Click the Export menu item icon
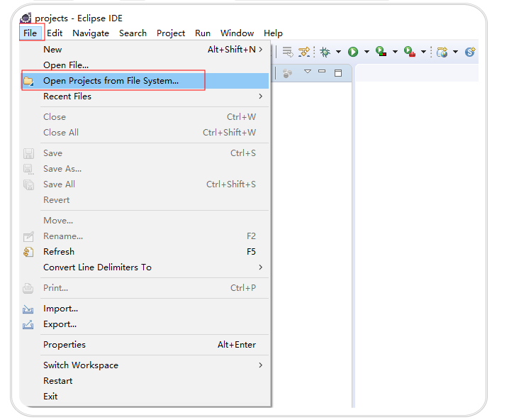The width and height of the screenshot is (509, 420). (x=28, y=324)
